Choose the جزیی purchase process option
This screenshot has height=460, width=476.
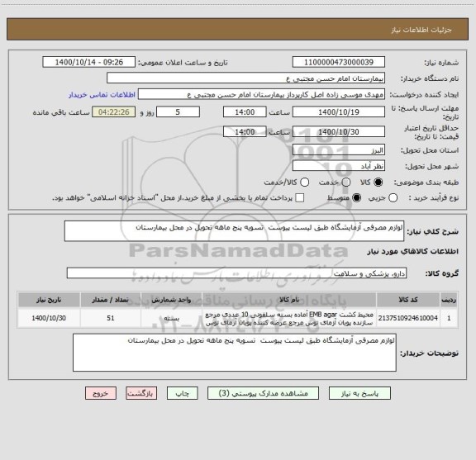click(393, 198)
